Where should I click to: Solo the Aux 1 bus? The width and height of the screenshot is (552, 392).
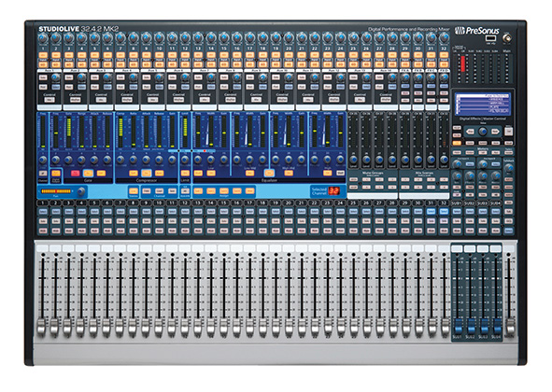[43, 77]
